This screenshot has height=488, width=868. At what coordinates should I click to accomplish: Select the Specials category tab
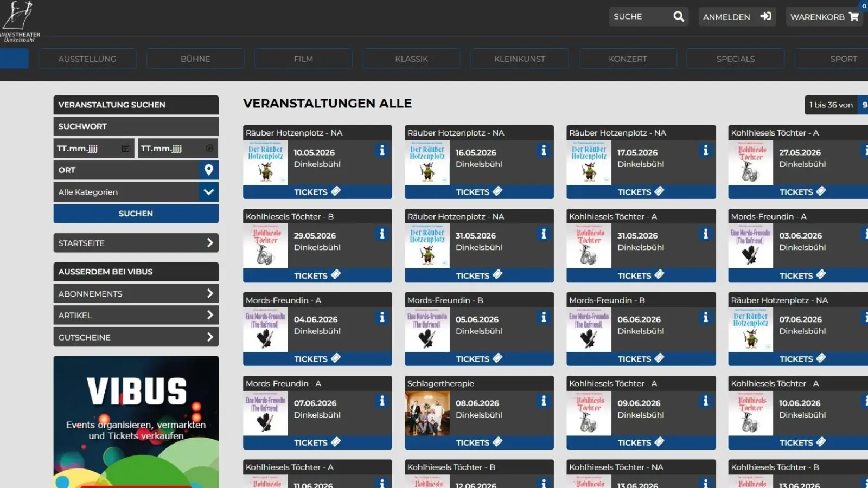click(736, 59)
